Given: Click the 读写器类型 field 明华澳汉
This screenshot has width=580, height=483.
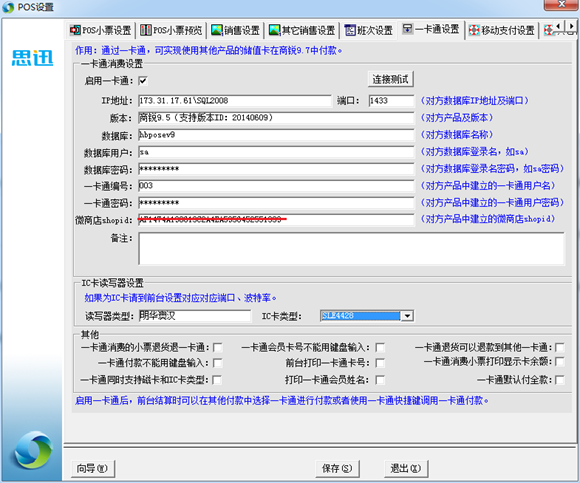Looking at the screenshot, I should tap(195, 316).
